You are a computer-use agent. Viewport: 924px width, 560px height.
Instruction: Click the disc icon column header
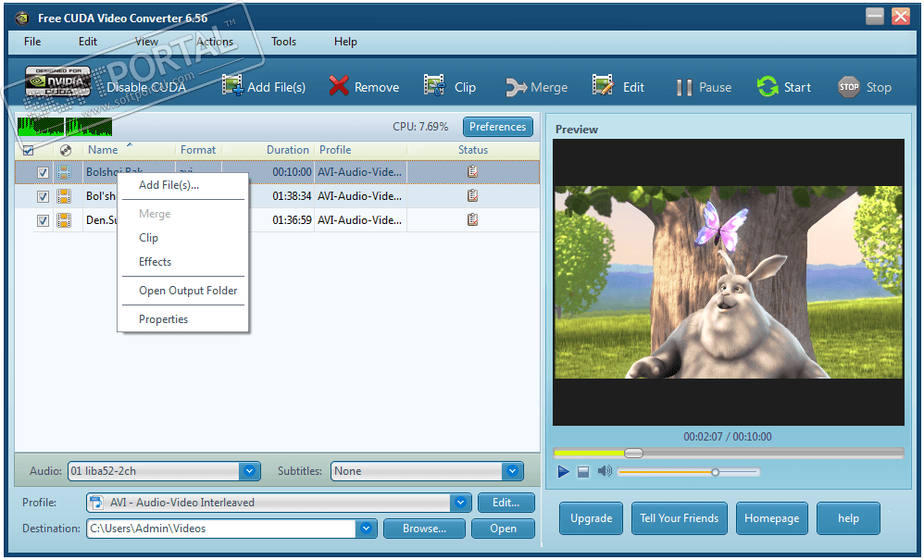(x=66, y=150)
